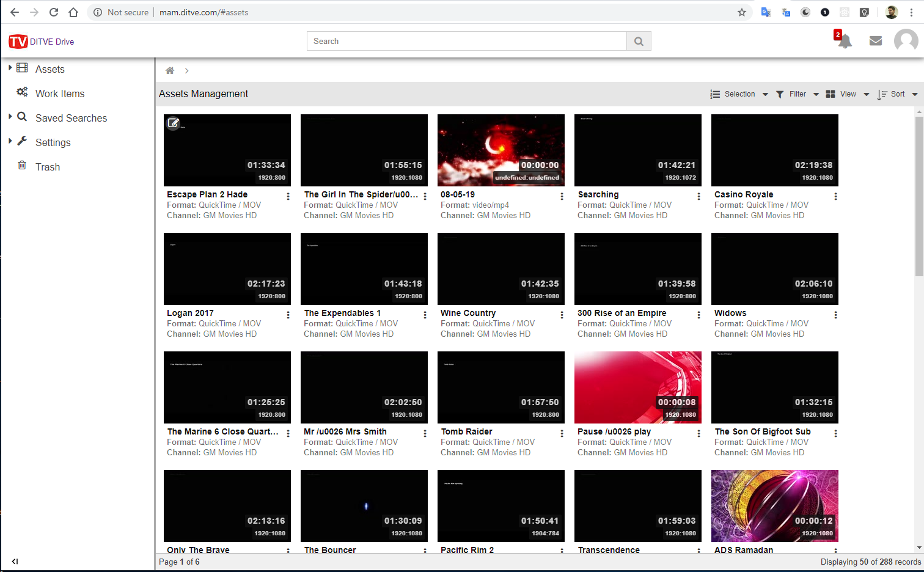Open the View dropdown
The height and width of the screenshot is (572, 924).
click(x=847, y=94)
